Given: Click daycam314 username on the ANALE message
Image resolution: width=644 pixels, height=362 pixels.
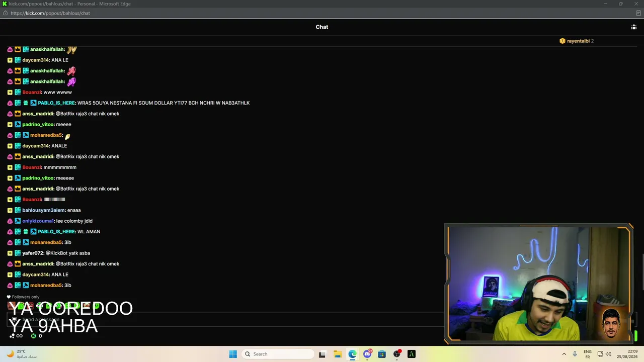Looking at the screenshot, I should coord(36,146).
